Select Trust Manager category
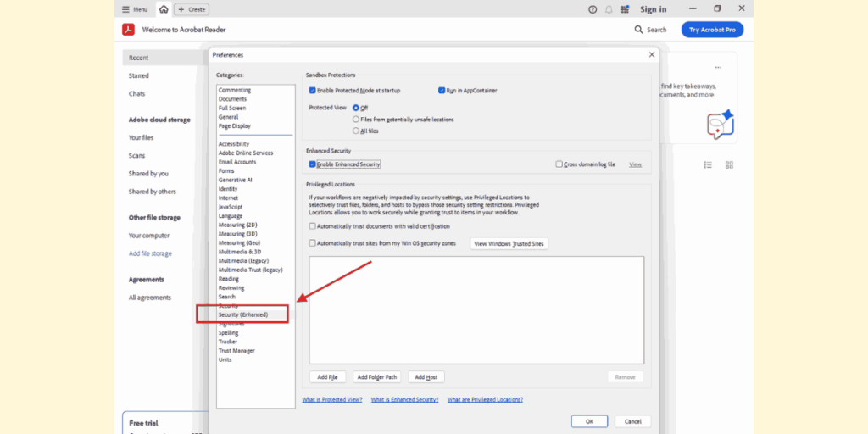The height and width of the screenshot is (434, 868). click(236, 350)
